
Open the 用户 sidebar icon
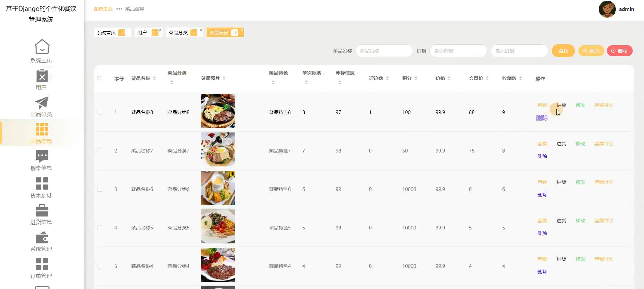click(42, 76)
